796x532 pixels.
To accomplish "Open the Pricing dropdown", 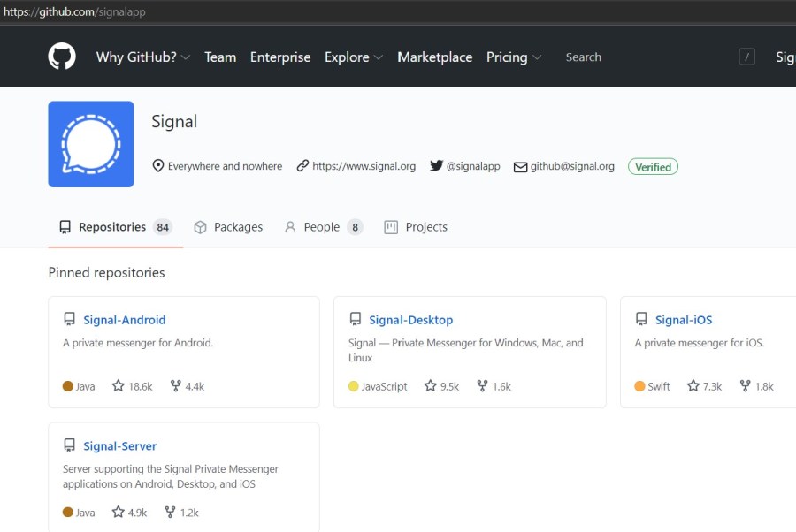I will tap(513, 57).
